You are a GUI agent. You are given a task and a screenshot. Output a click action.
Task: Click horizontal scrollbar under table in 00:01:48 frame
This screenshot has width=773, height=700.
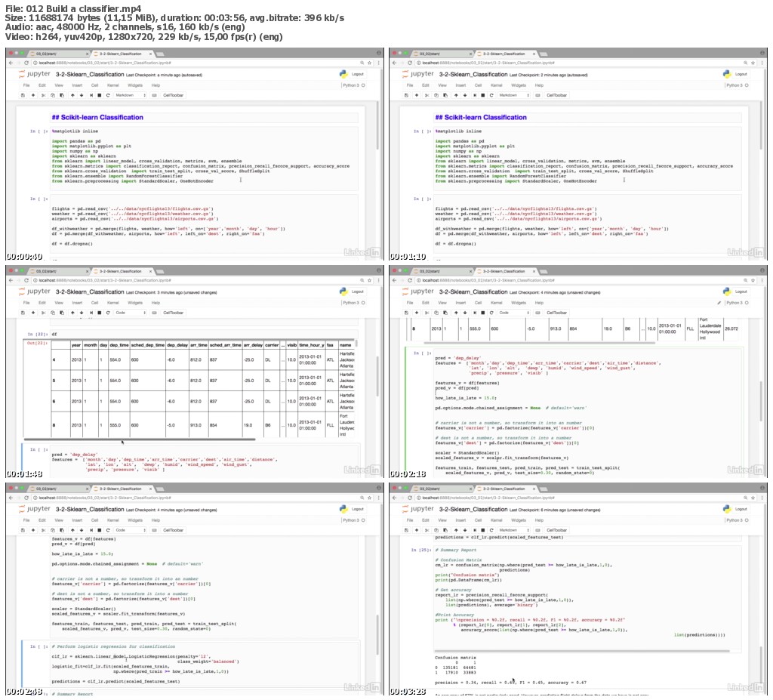pos(140,439)
